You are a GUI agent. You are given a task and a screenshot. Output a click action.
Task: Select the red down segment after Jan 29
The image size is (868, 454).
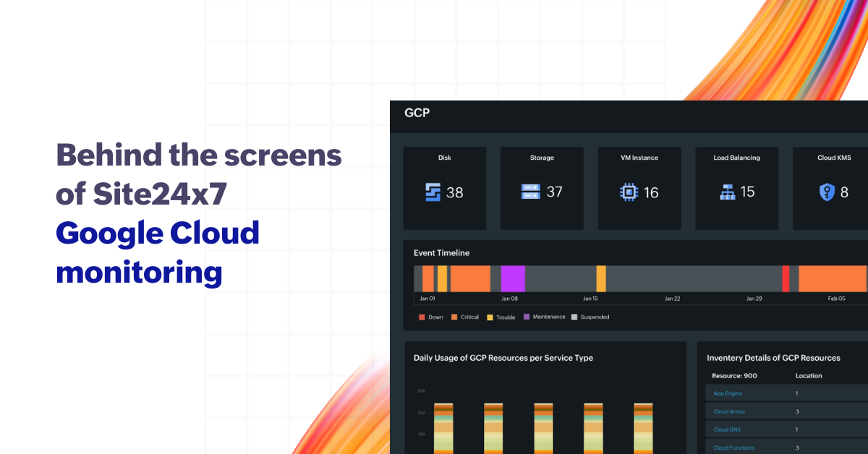click(x=786, y=278)
